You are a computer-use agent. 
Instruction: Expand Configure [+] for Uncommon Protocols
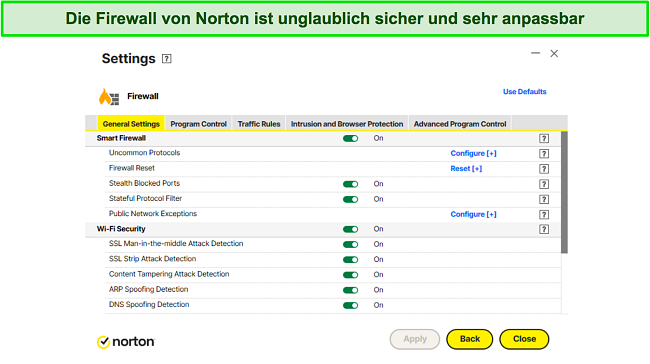coord(473,153)
